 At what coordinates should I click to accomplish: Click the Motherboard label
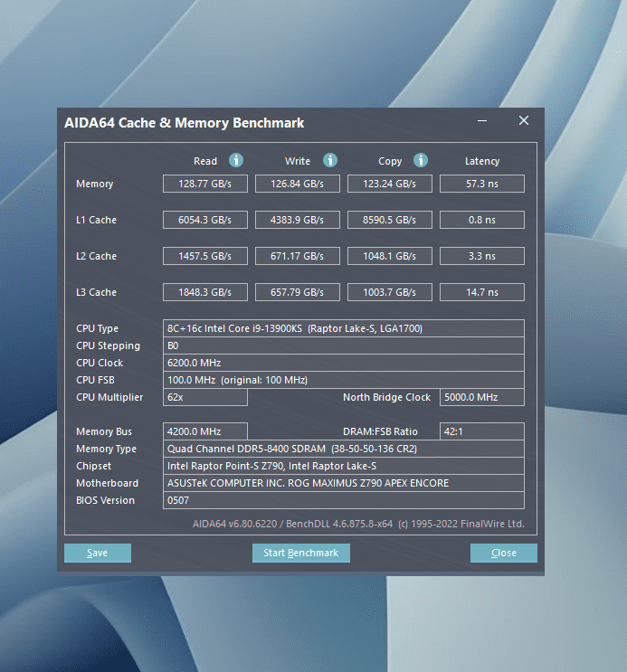[108, 483]
